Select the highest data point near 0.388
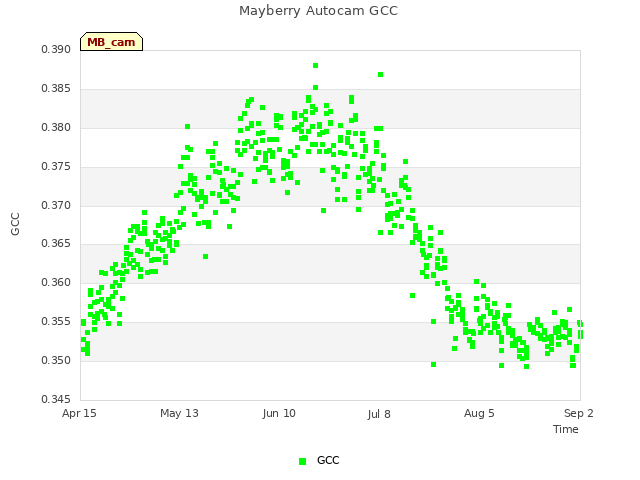Screen dimensions: 640x480 pos(315,66)
